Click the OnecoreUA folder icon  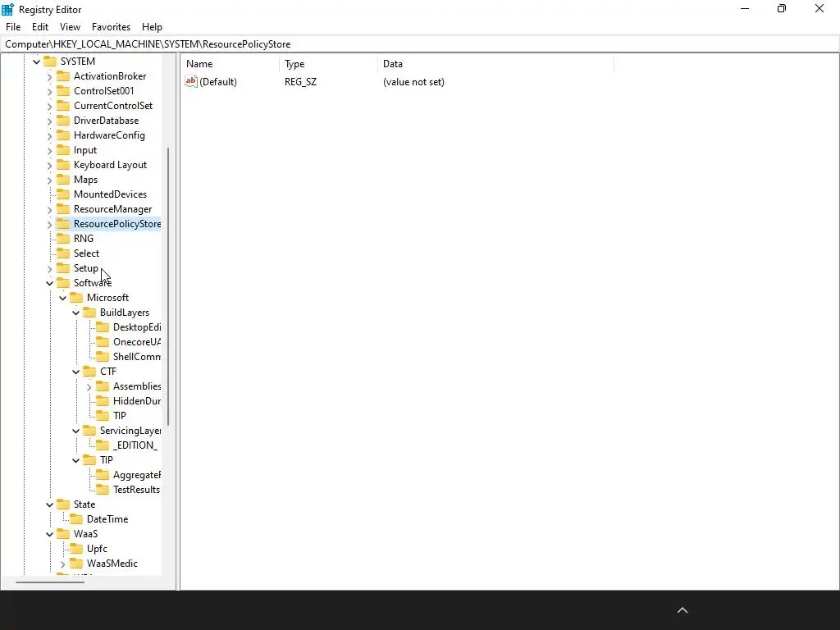tap(103, 341)
